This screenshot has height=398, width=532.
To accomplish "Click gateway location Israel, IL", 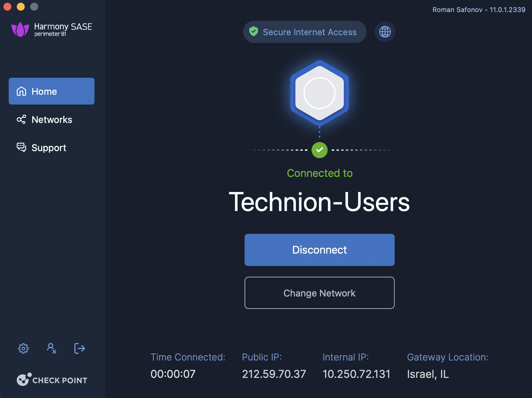I will pos(428,374).
